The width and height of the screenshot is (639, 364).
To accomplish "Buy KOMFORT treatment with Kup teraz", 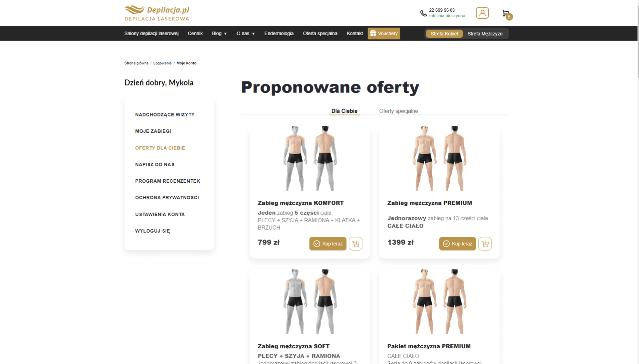I will [x=328, y=244].
